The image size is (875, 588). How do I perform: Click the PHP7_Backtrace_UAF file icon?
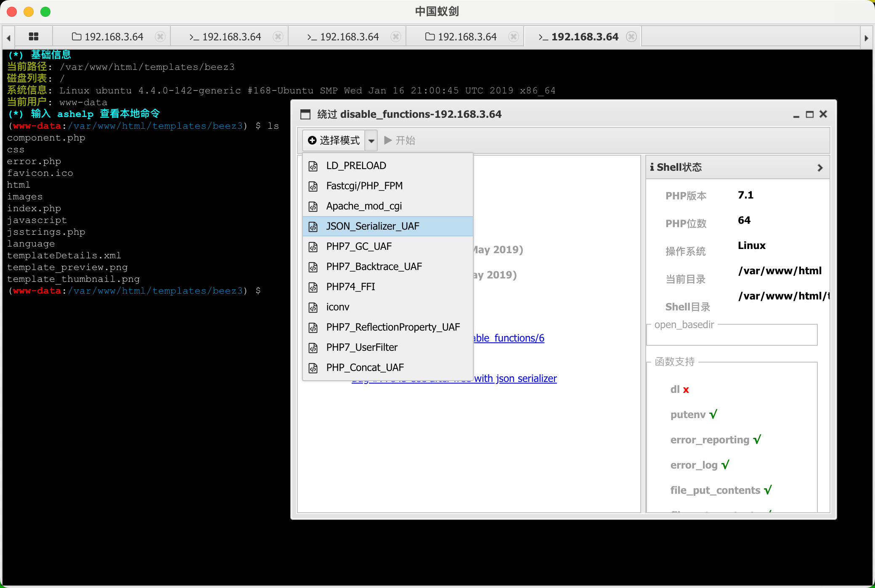click(x=313, y=267)
